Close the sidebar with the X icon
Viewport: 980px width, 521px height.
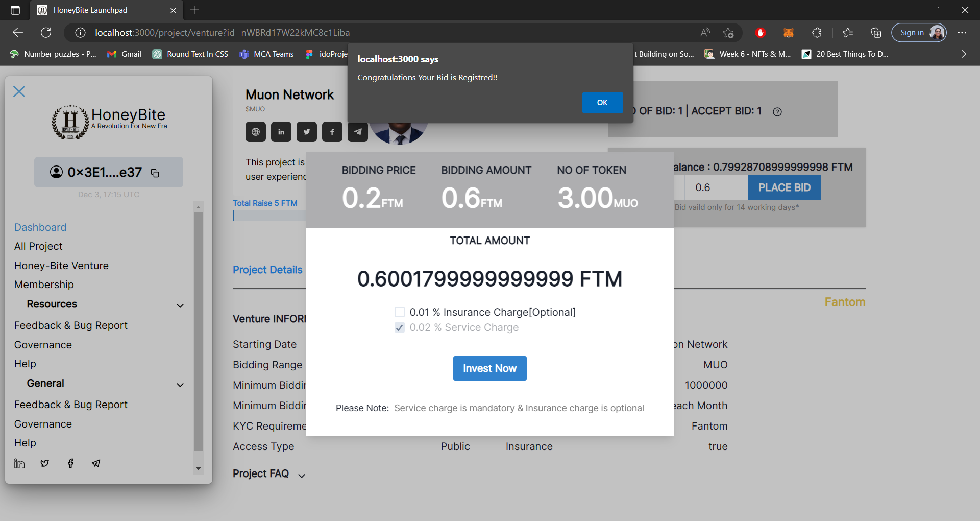19,91
